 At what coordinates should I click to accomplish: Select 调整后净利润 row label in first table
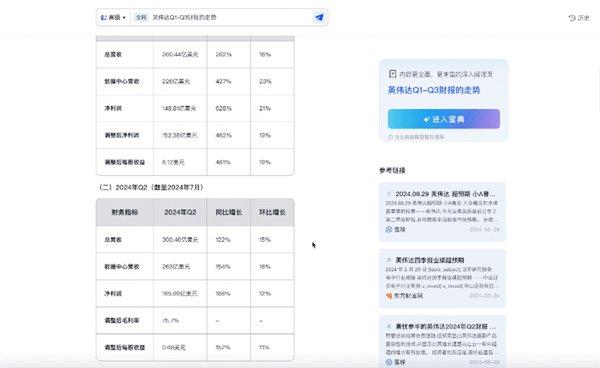122,135
